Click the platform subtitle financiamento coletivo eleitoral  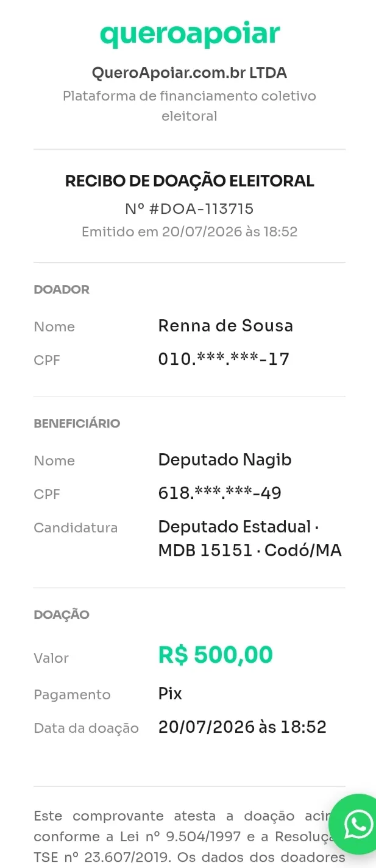(190, 106)
